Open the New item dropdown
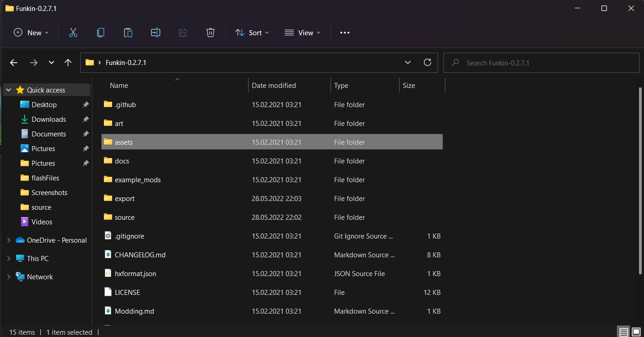Image resolution: width=644 pixels, height=337 pixels. pyautogui.click(x=31, y=33)
